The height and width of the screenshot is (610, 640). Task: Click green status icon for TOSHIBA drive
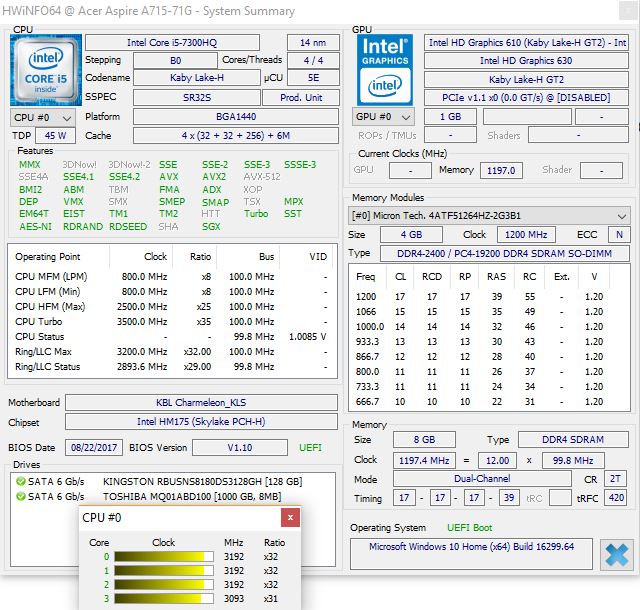[20, 496]
